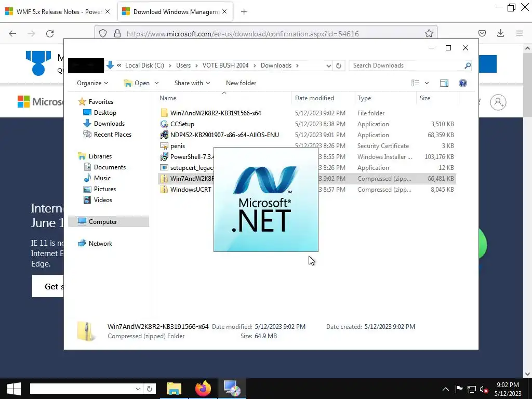Image resolution: width=532 pixels, height=399 pixels.
Task: Expand address bar history dropdown
Action: (x=328, y=65)
